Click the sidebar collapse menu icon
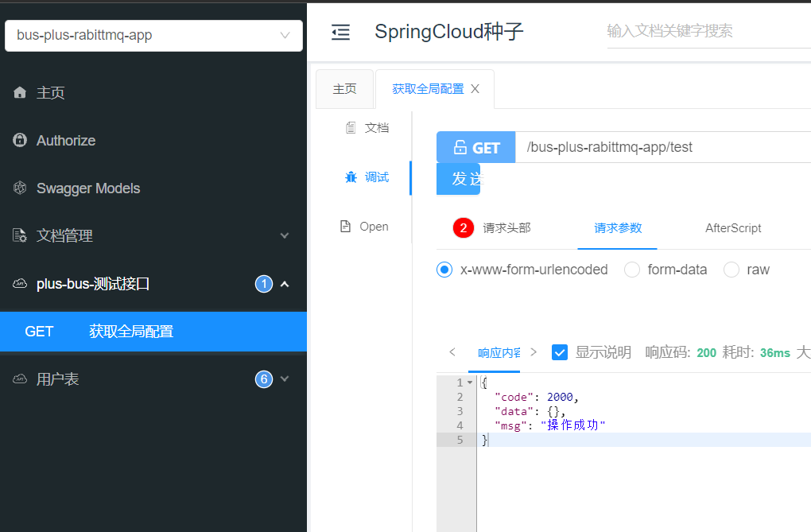The height and width of the screenshot is (532, 811). [x=340, y=32]
